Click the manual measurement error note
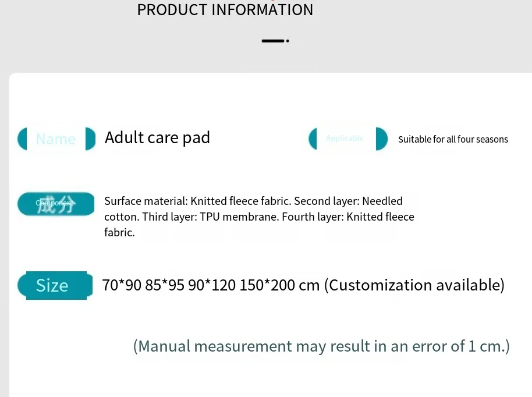 point(321,346)
